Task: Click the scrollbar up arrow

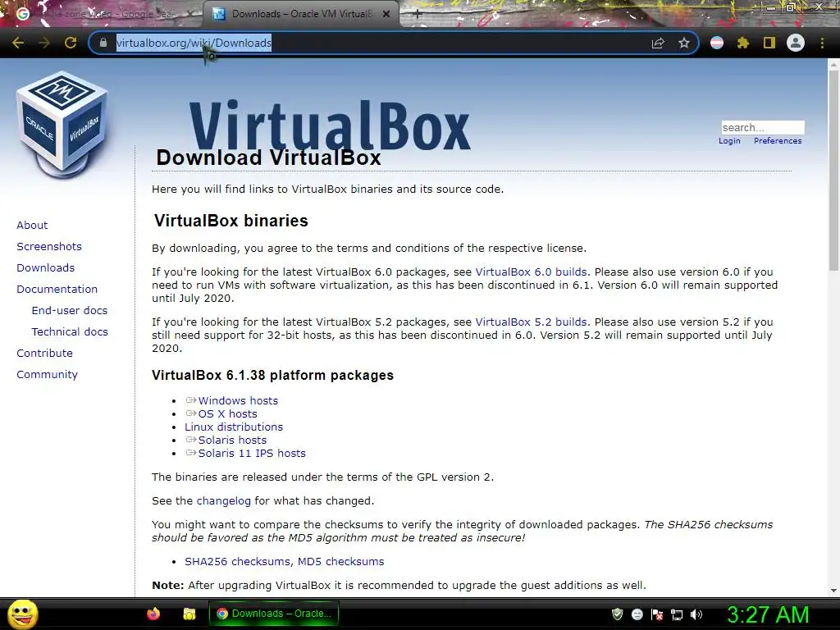Action: [833, 64]
